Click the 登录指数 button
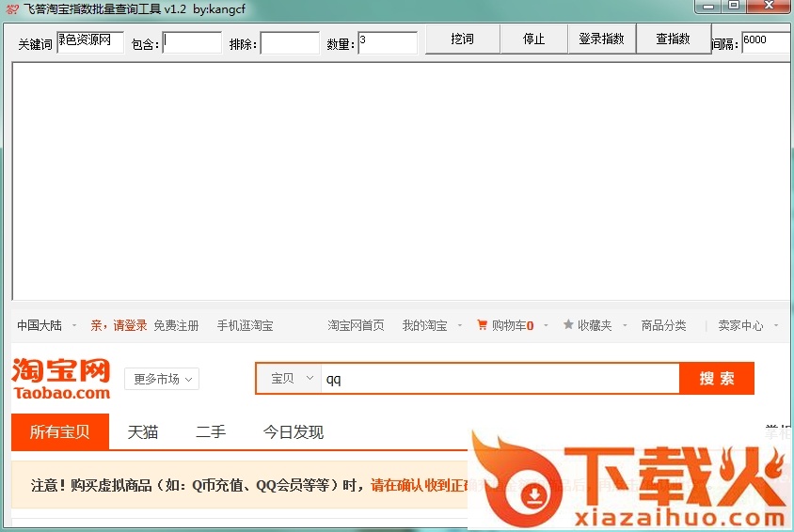Screen dimensions: 794x532 point(601,39)
